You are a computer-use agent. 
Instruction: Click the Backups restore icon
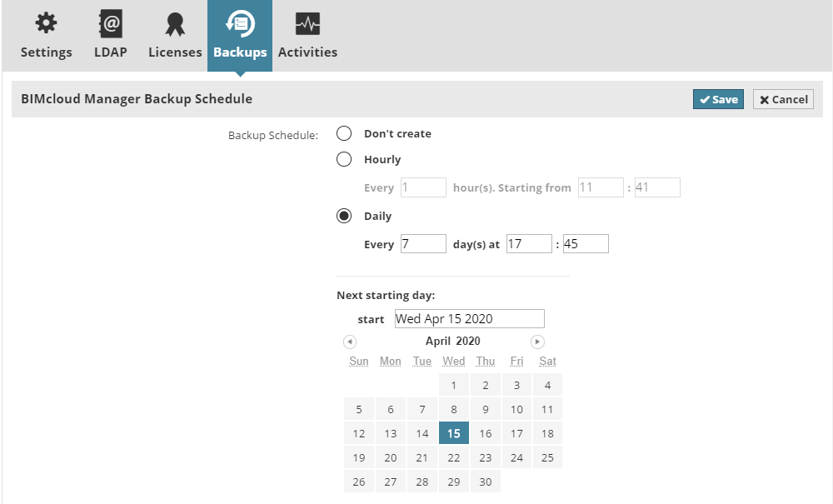[x=240, y=24]
